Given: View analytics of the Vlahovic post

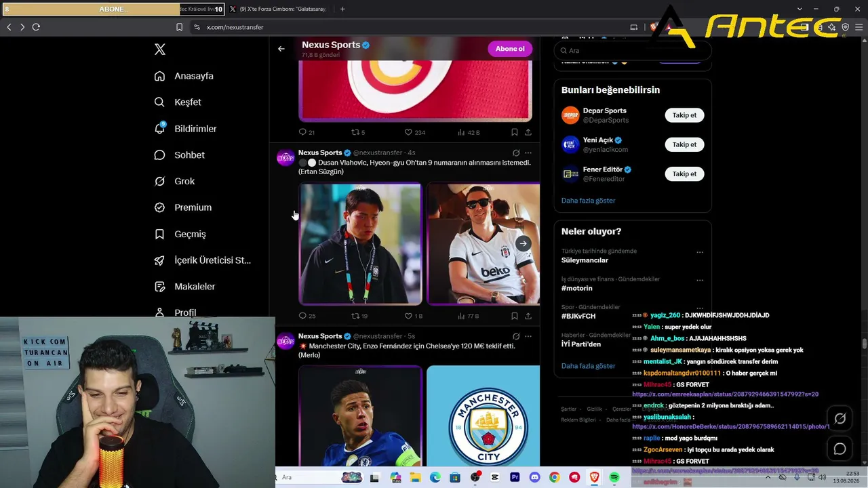Looking at the screenshot, I should [x=469, y=316].
